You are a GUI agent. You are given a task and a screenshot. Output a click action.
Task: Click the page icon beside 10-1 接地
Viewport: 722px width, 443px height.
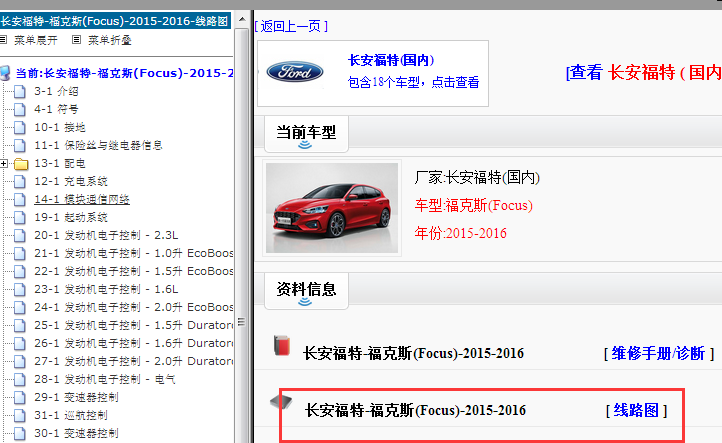(20, 128)
